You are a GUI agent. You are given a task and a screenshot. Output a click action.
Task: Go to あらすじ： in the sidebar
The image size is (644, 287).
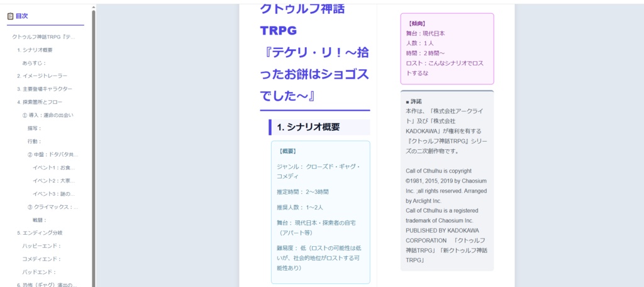tap(35, 64)
